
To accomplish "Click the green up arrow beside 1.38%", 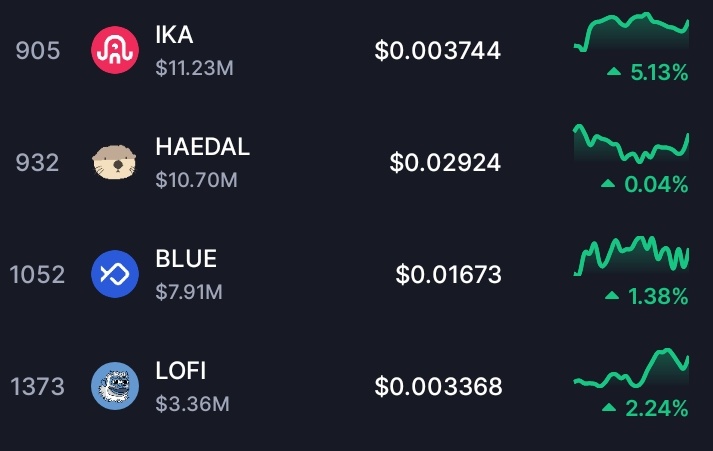I will point(614,297).
